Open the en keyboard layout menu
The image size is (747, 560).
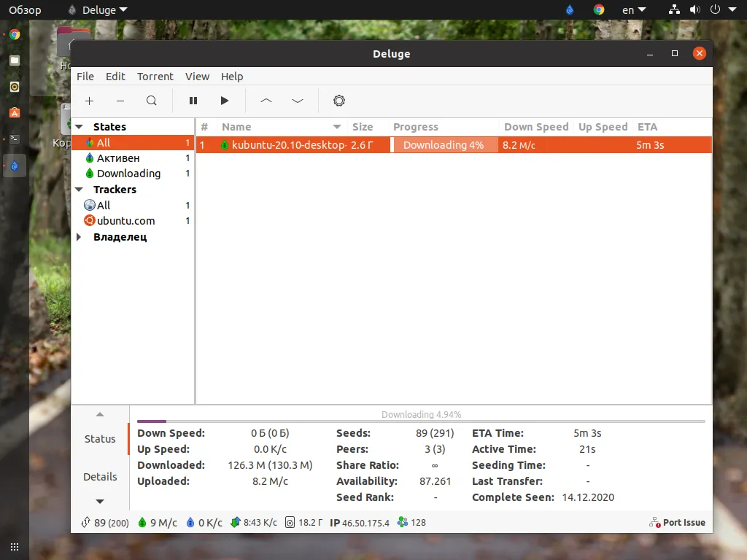(634, 9)
